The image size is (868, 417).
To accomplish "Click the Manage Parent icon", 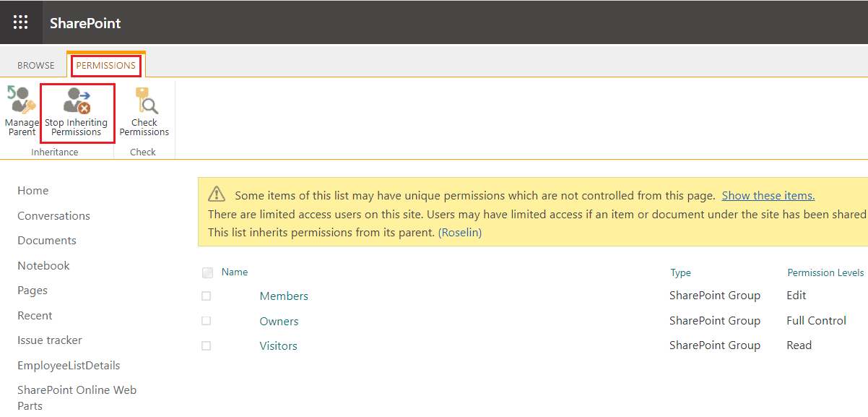I will pos(21,101).
